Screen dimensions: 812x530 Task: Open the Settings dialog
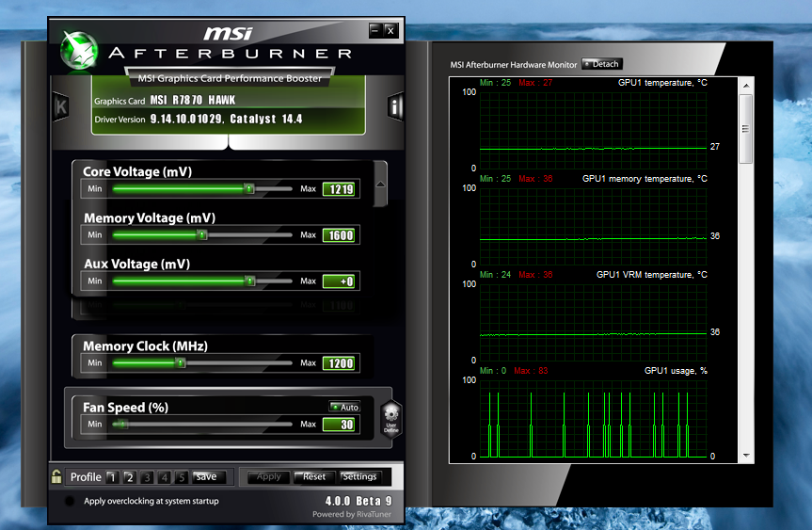tap(359, 476)
